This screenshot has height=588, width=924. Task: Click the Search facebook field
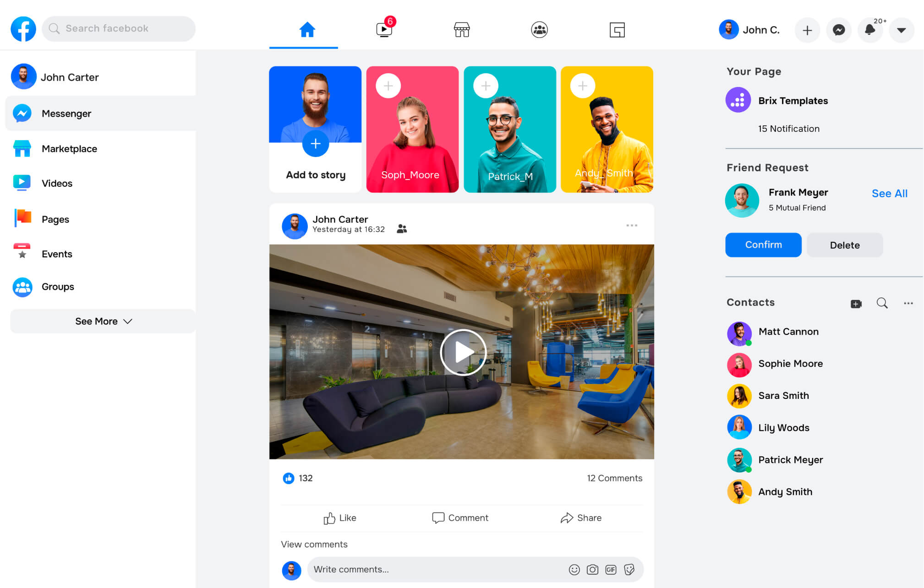[119, 28]
